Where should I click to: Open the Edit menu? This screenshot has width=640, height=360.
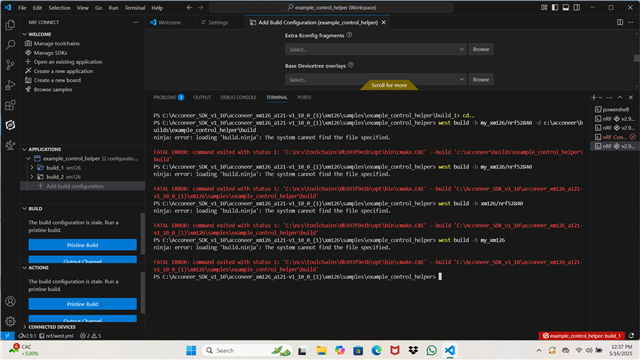(37, 8)
